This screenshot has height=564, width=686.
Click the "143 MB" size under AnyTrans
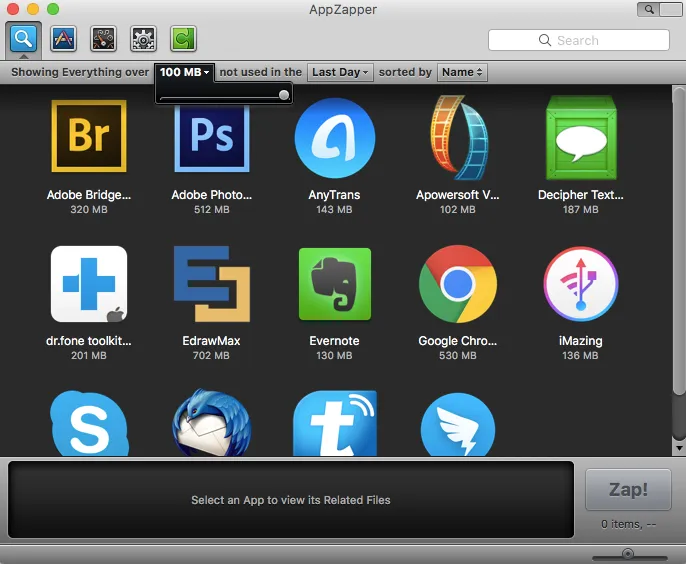(x=334, y=210)
